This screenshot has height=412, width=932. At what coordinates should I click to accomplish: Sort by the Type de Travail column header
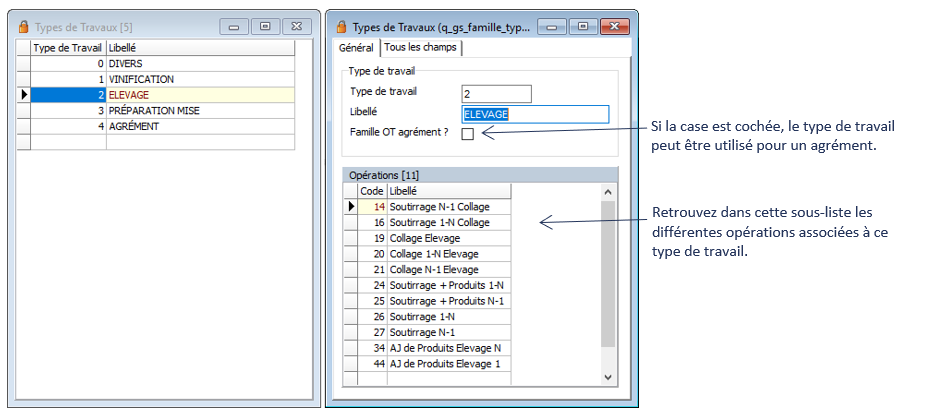pos(68,47)
